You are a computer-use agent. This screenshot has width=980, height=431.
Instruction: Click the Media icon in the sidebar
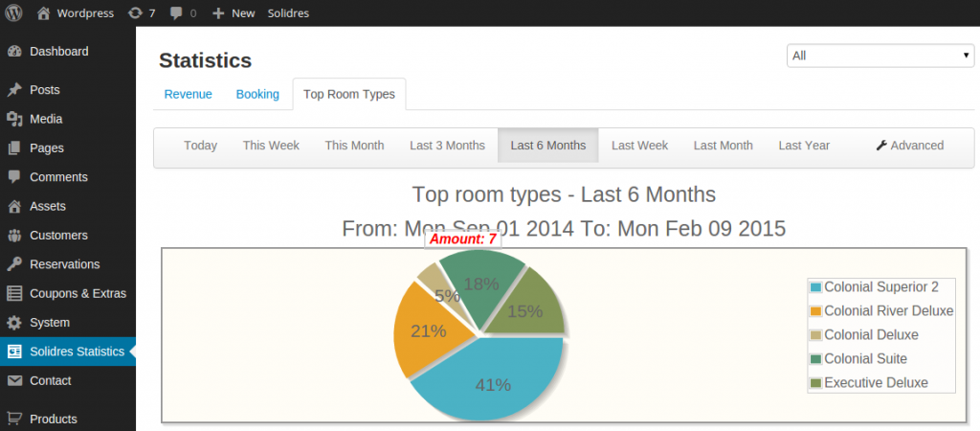[14, 119]
